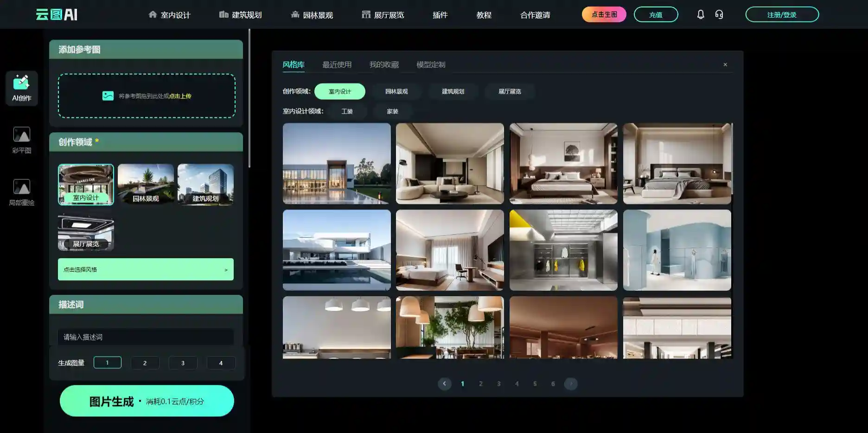Click the 注册/登录 button
This screenshot has height=433, width=868.
tap(782, 15)
